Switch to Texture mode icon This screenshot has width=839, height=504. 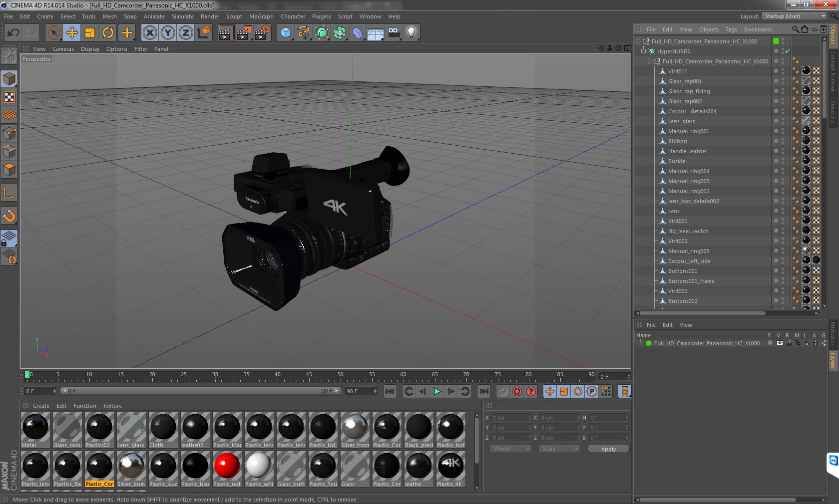[9, 97]
